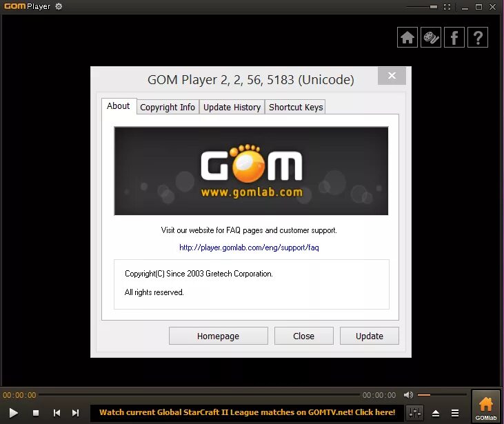
Task: Click the elapsed time display
Action: [19, 395]
